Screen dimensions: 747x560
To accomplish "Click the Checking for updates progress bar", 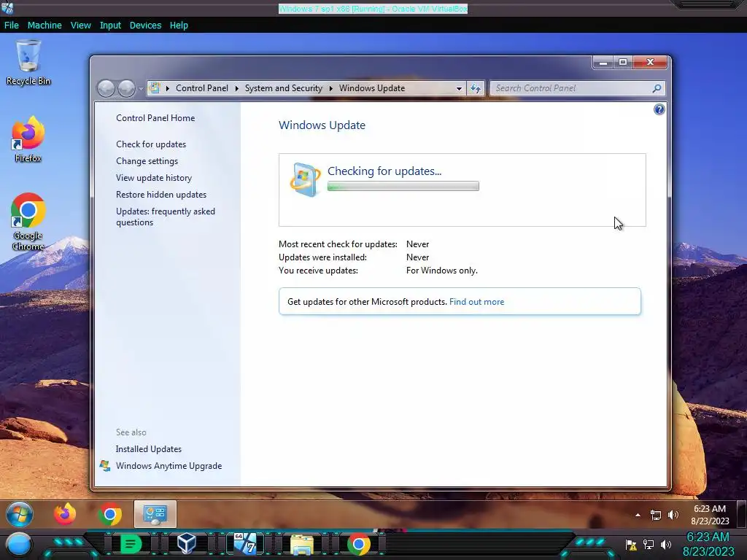I will coord(403,186).
